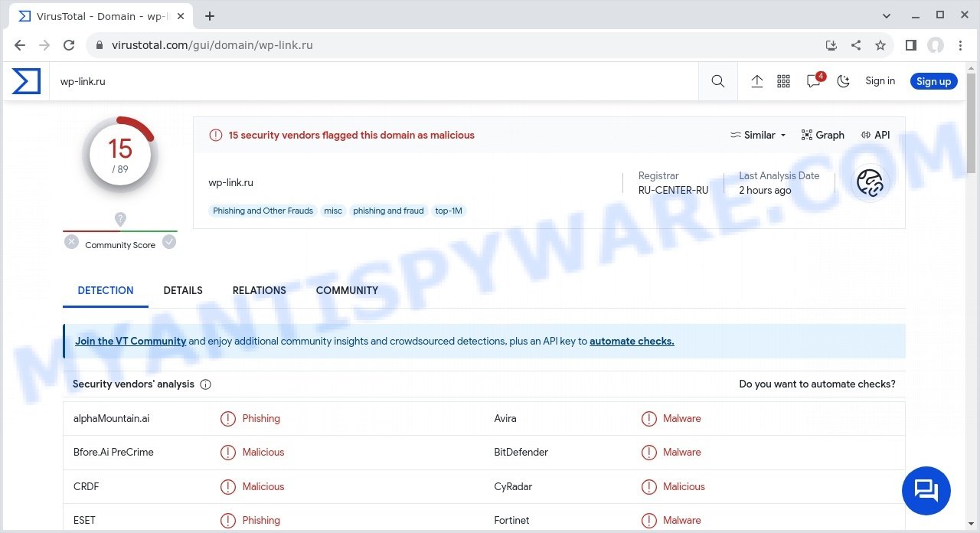Select the VirusTotal - Domain browser tab

click(100, 16)
